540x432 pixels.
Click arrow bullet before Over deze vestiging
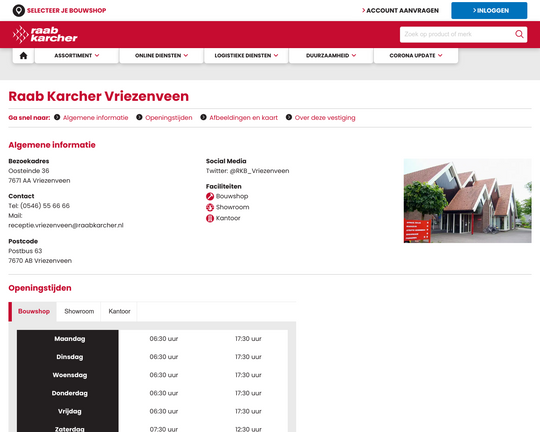[x=289, y=117]
